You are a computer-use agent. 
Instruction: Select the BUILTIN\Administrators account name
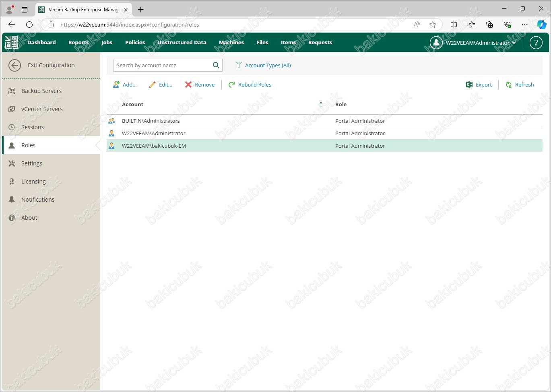151,121
